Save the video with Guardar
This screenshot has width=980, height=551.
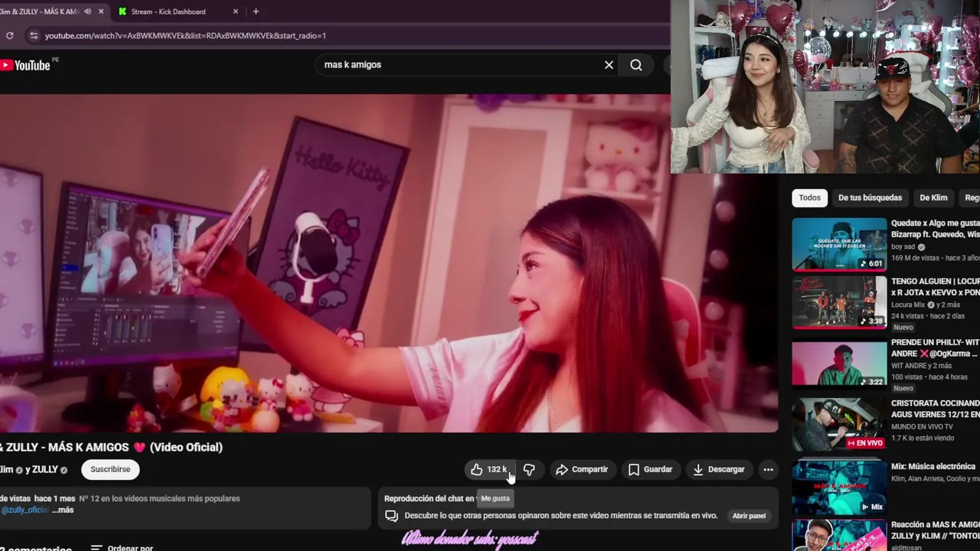tap(650, 469)
